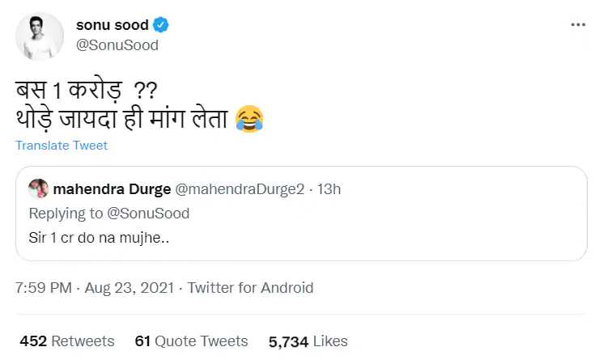The image size is (603, 364).
Task: Open the 13h timestamp of quoted tweet
Action: [329, 189]
